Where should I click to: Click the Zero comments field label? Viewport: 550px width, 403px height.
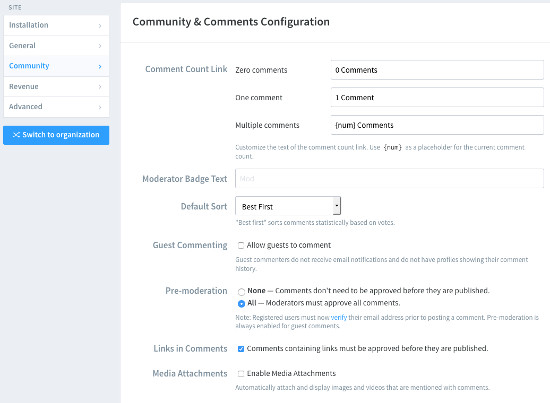click(x=261, y=70)
